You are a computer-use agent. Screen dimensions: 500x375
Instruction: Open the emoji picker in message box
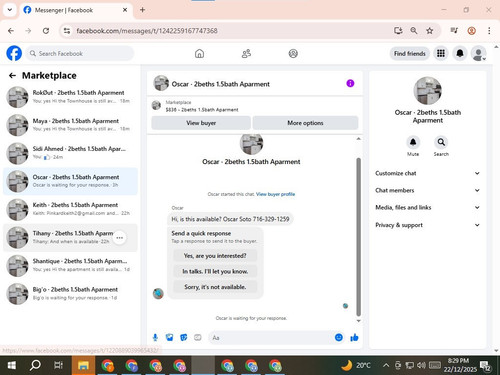pyautogui.click(x=339, y=338)
